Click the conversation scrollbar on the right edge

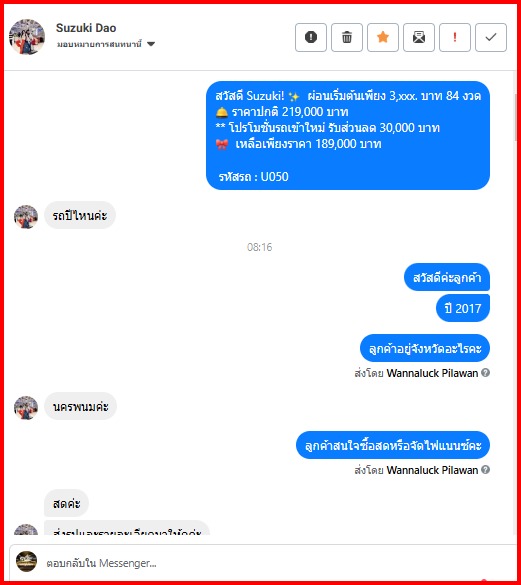point(517,118)
